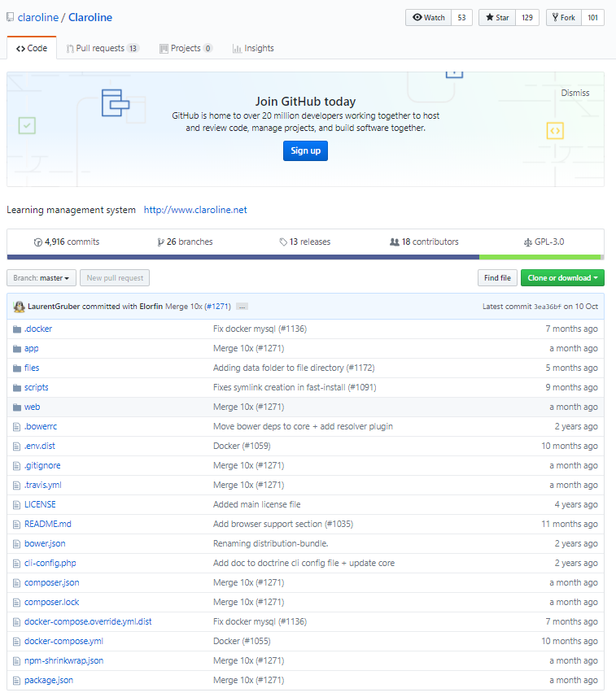Dismiss the Join GitHub banner
616x697 pixels.
[574, 93]
